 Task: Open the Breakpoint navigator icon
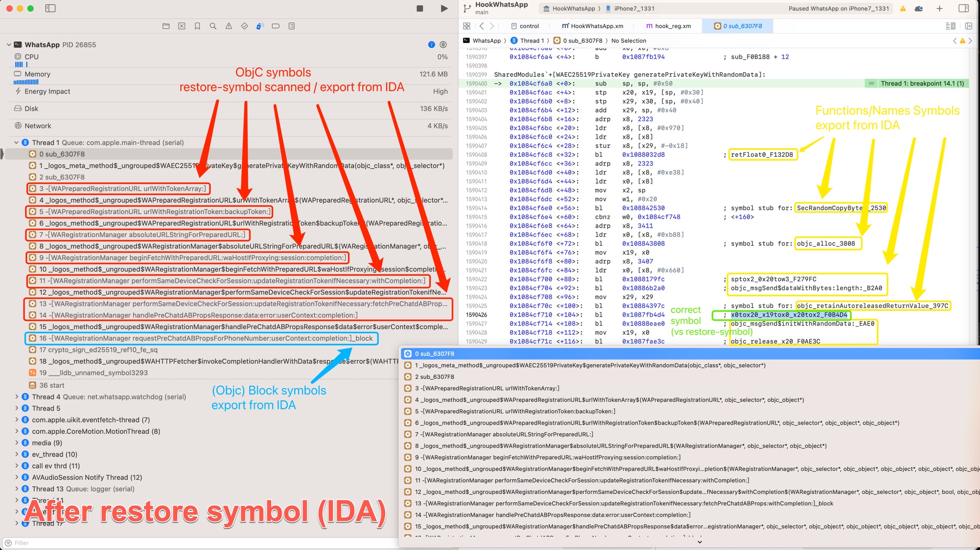click(x=276, y=26)
